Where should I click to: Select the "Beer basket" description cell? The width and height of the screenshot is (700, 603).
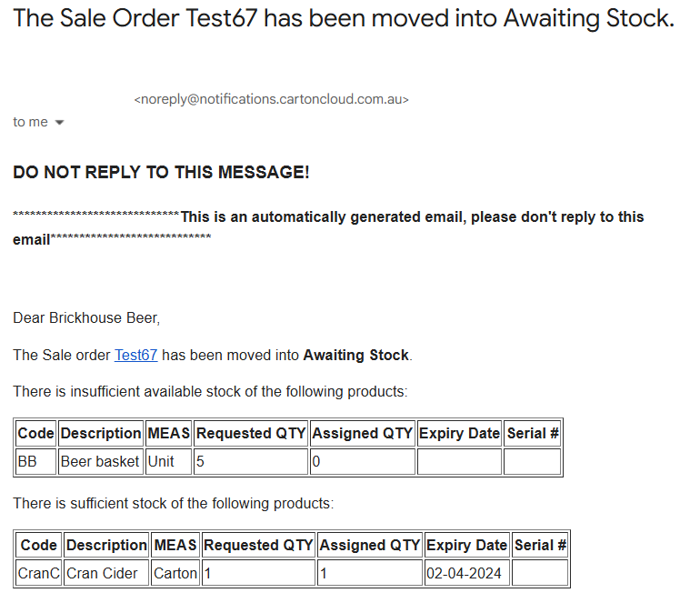tap(100, 461)
